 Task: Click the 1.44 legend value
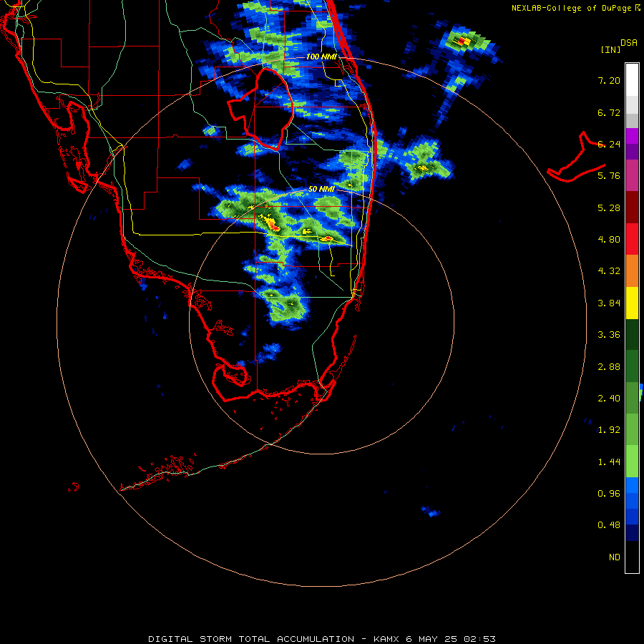click(x=609, y=462)
